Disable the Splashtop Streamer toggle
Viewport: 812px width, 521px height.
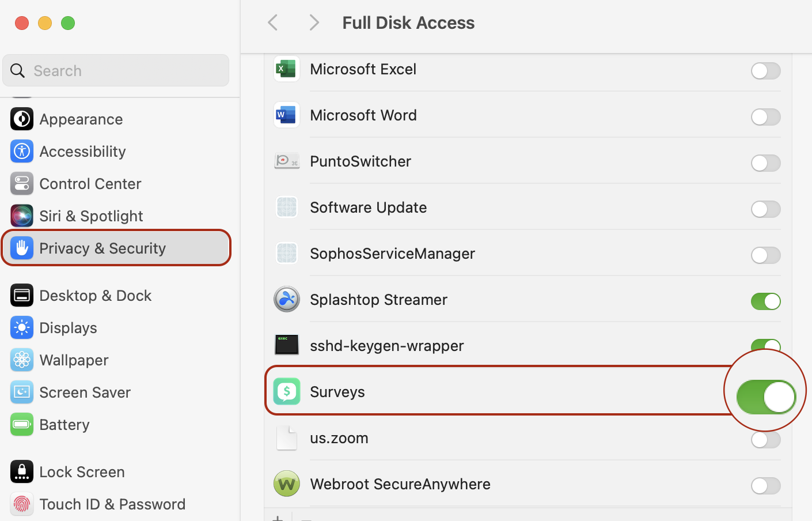point(765,301)
